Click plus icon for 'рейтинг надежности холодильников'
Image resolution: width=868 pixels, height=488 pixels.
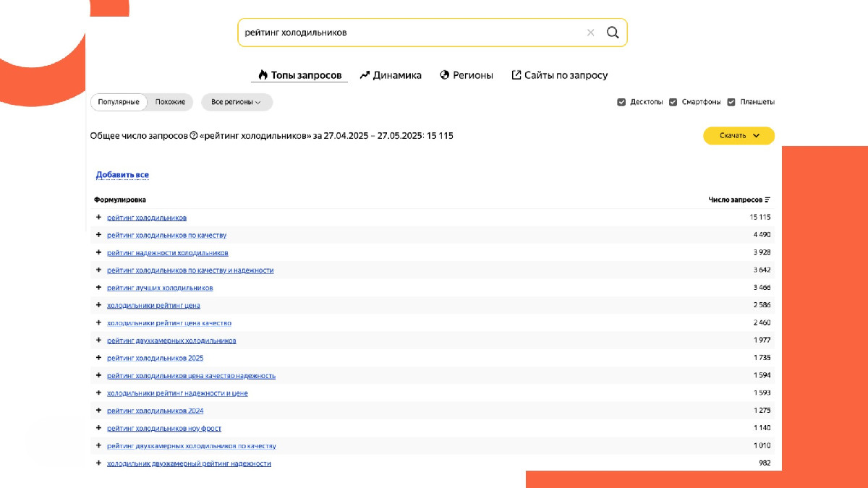click(98, 253)
